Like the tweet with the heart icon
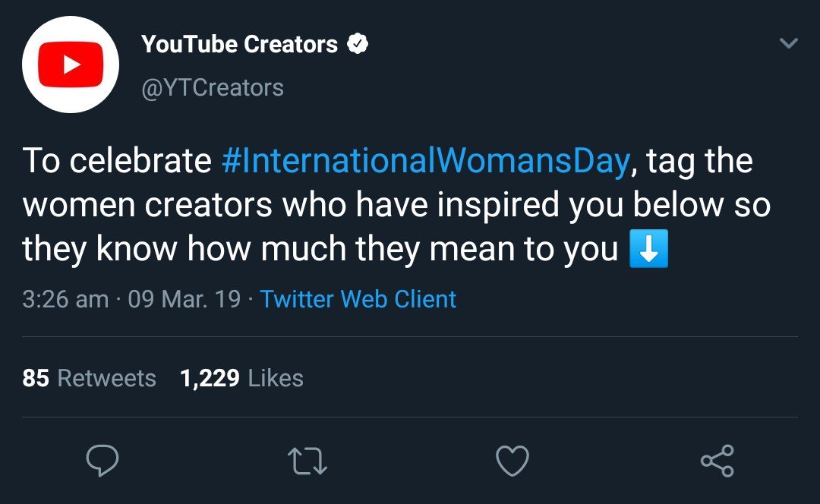820x504 pixels. tap(512, 461)
